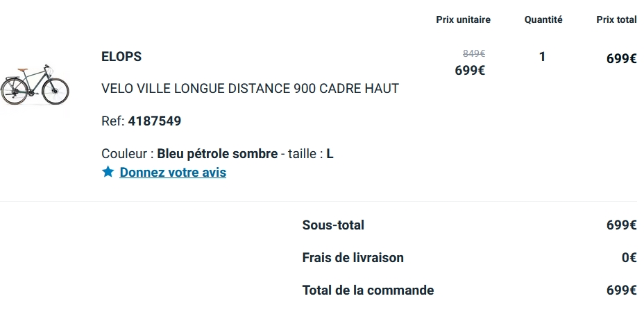Click the Quantité column header
The height and width of the screenshot is (312, 644).
[x=543, y=19]
